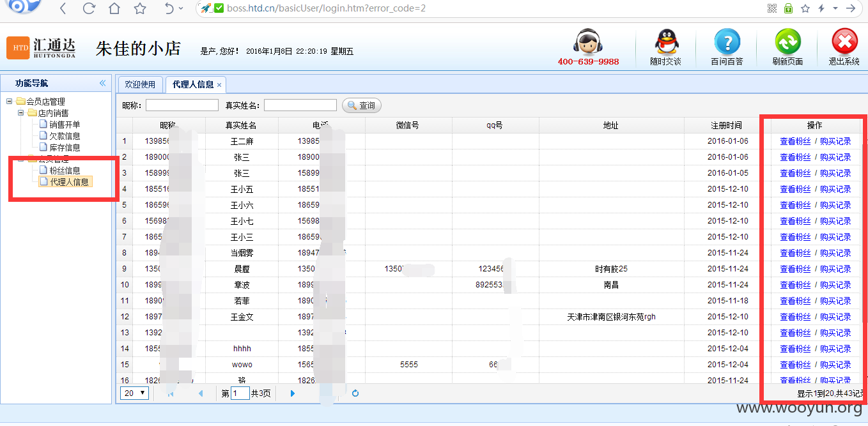Click the 微信号 column header

click(408, 125)
